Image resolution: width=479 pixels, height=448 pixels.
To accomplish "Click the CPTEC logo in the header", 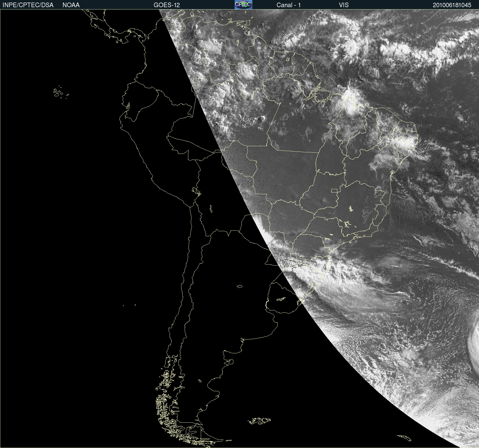I will (243, 5).
